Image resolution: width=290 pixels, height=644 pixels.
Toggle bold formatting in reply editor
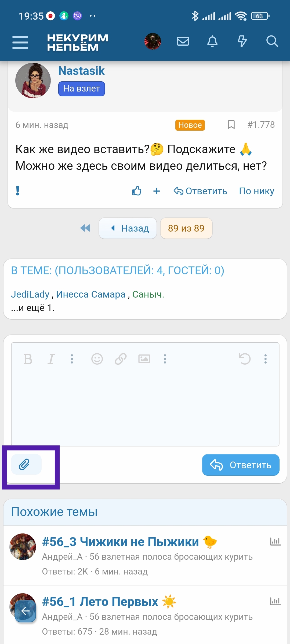pos(28,359)
